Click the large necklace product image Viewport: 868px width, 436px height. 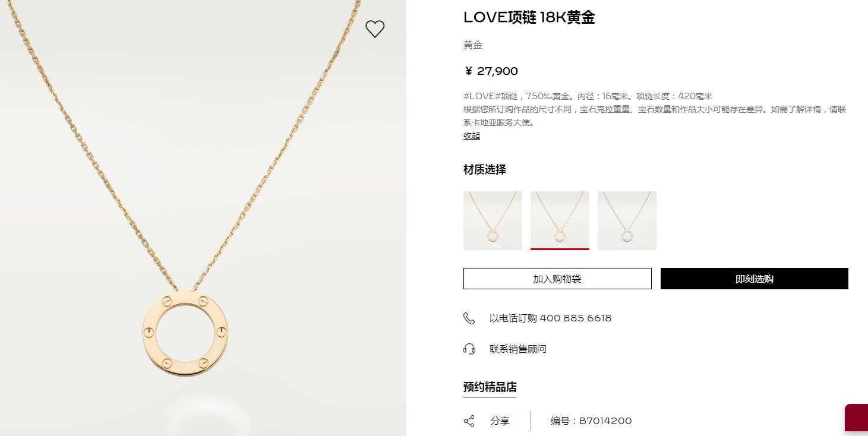point(203,218)
